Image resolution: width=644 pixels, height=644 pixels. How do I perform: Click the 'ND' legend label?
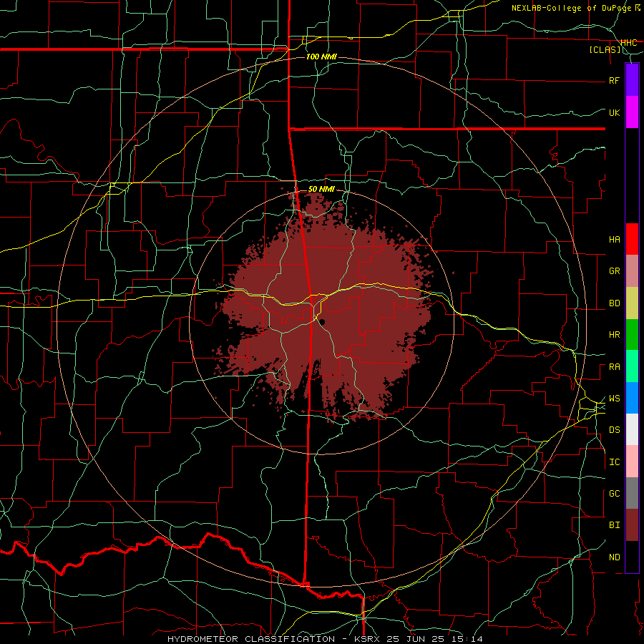click(615, 557)
